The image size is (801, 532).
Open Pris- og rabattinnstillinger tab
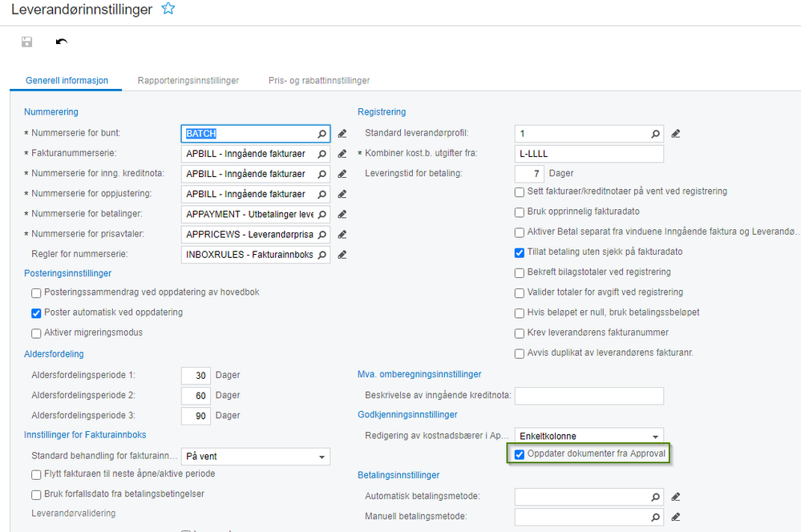(319, 80)
